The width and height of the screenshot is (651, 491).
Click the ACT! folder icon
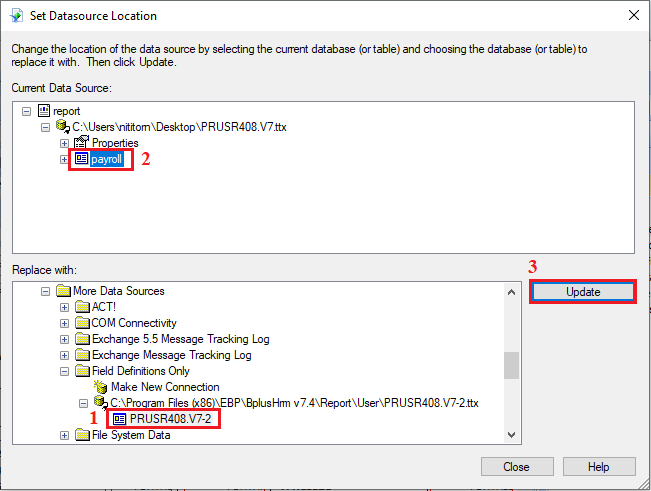coord(82,307)
